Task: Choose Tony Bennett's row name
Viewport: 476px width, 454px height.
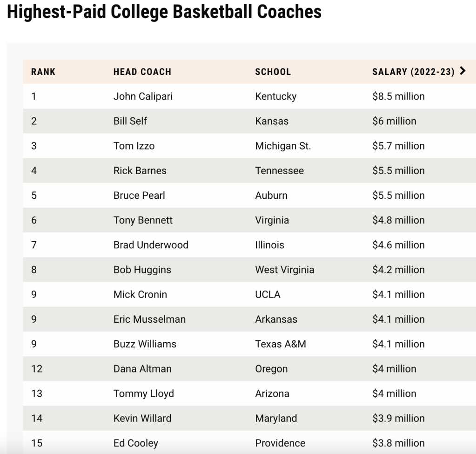Action: tap(143, 220)
